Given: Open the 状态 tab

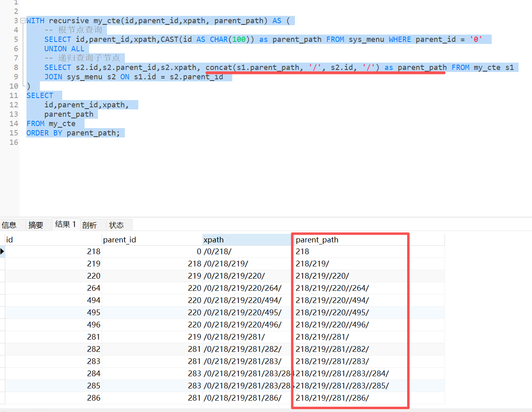Looking at the screenshot, I should (116, 225).
